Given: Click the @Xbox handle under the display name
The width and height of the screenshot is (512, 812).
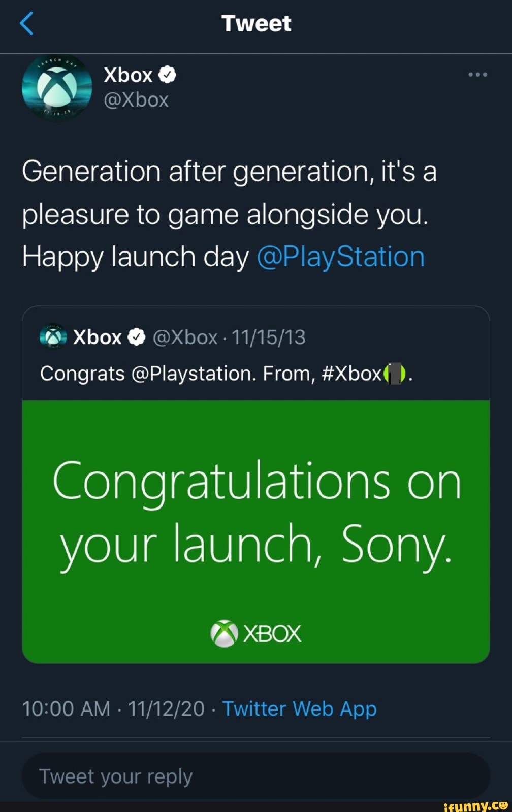Looking at the screenshot, I should point(136,100).
